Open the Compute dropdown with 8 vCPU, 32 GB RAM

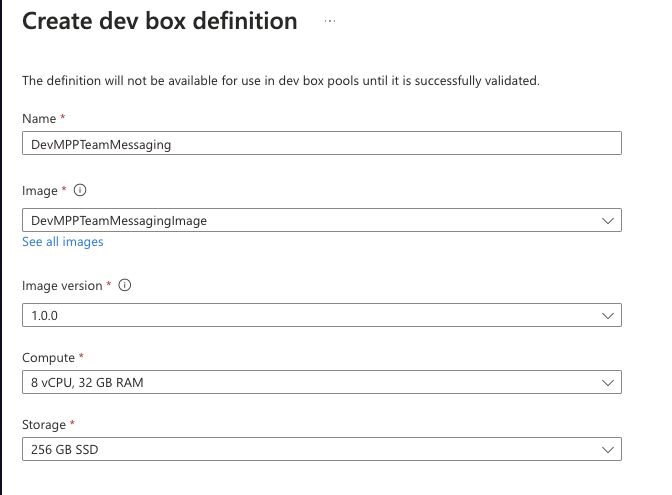coord(322,382)
